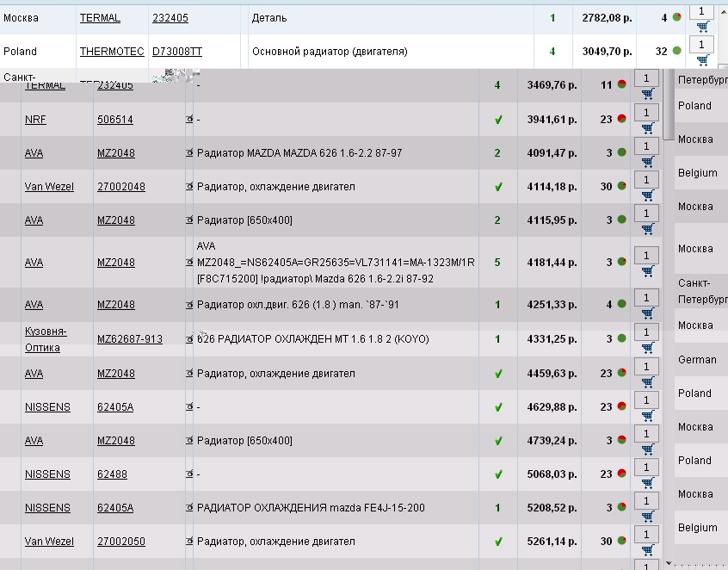This screenshot has height=570, width=728.
Task: Click the quantity field in the 2782,08 р. row
Action: point(701,11)
